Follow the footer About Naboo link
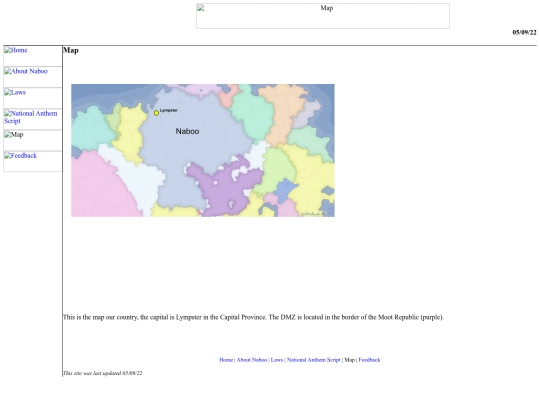This screenshot has width=540, height=405. (x=252, y=360)
